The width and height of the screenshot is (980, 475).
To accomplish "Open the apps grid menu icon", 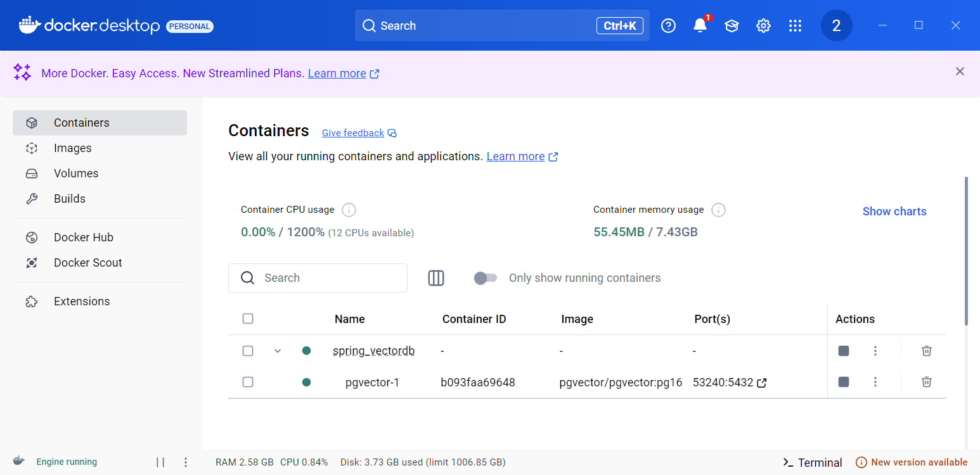I will [x=795, y=25].
